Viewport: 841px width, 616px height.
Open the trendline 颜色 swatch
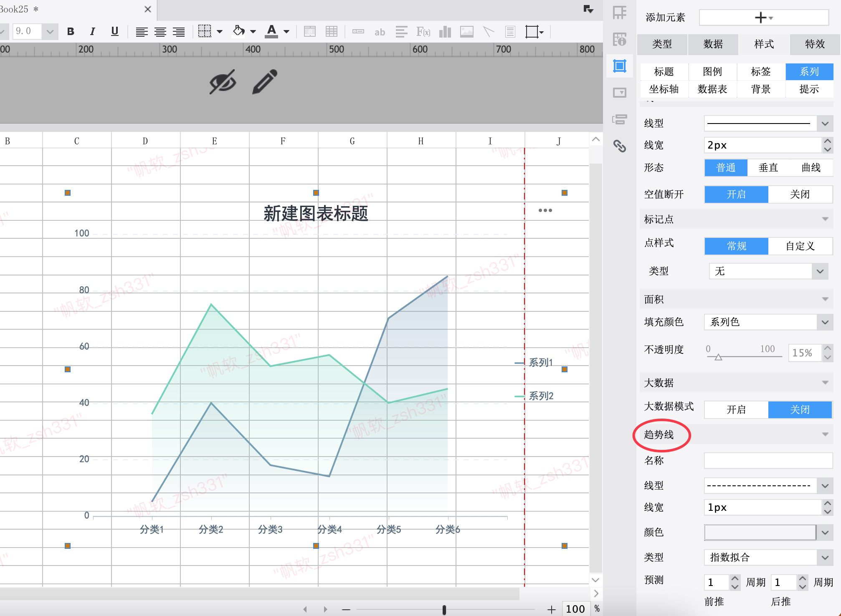click(x=760, y=533)
